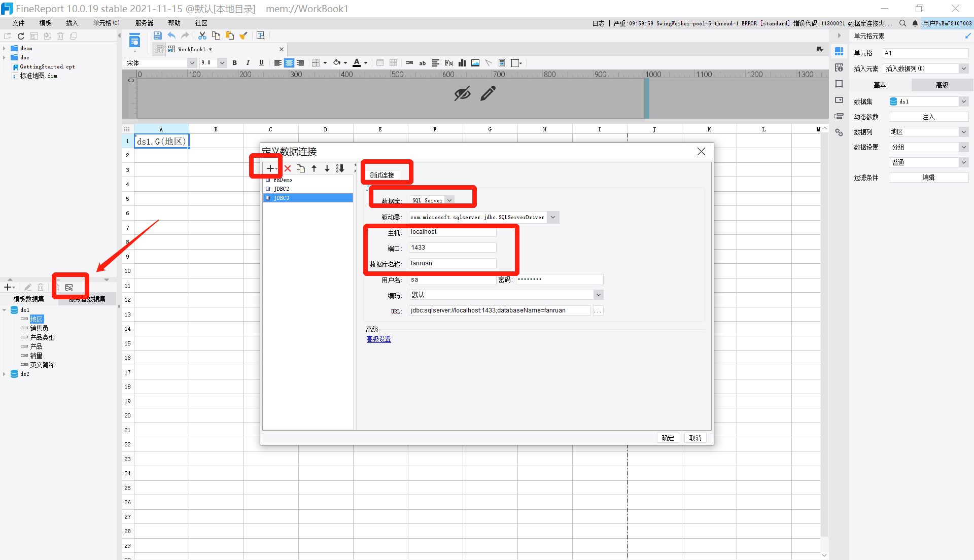Image resolution: width=974 pixels, height=560 pixels.
Task: Insert a chart using the chart toolbar icon
Action: click(x=462, y=62)
